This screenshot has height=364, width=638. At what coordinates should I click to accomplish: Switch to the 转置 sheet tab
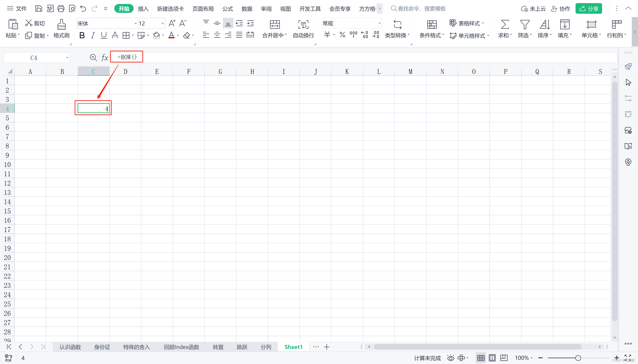coord(218,347)
